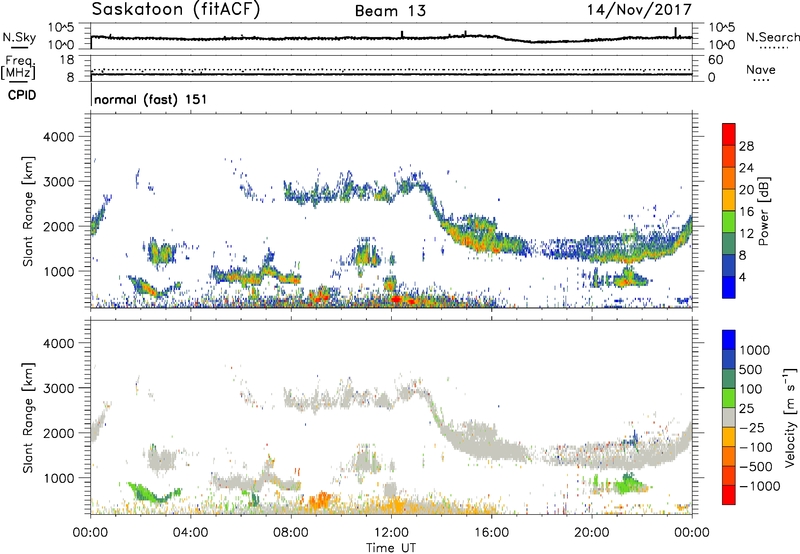
Task: Click the '-1000' label on the Velocity bar
Action: coord(760,486)
